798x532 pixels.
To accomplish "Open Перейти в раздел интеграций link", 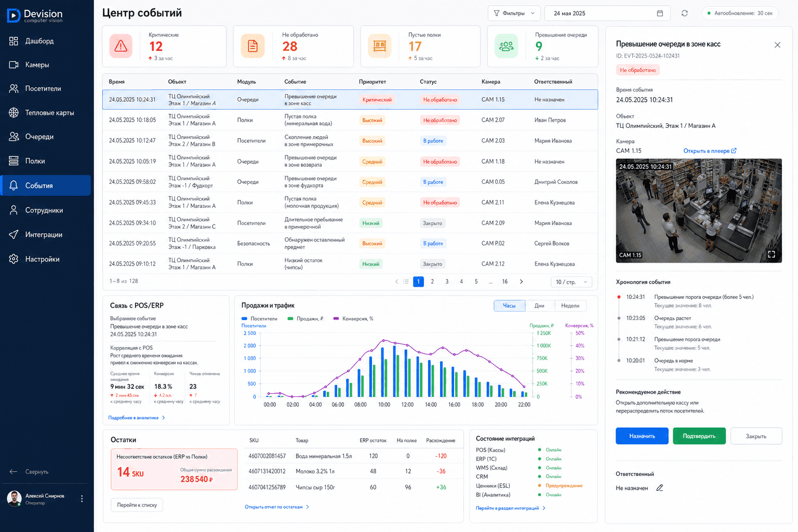I will 511,508.
